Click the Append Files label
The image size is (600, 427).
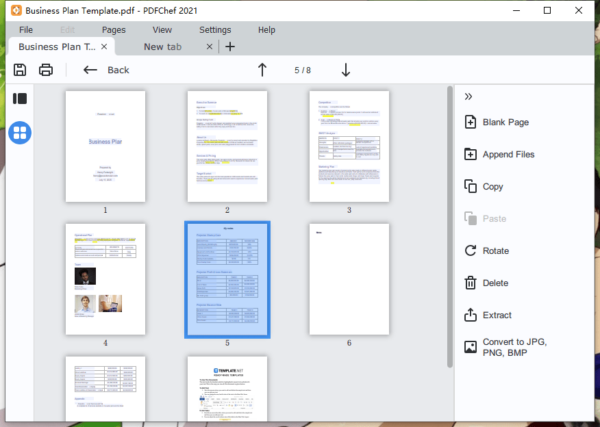click(x=508, y=154)
